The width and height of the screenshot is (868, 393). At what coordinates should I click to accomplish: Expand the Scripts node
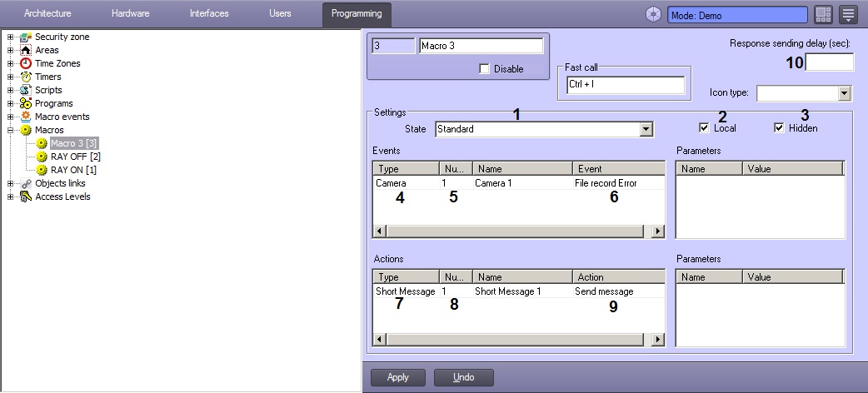pyautogui.click(x=10, y=90)
